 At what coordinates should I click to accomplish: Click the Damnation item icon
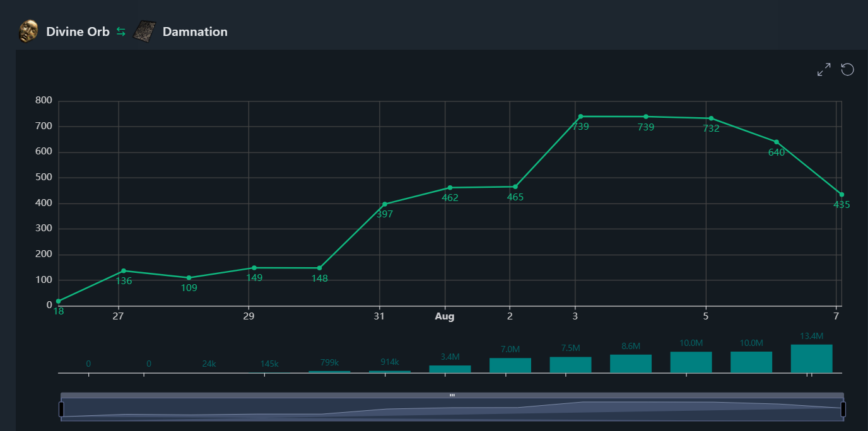[x=144, y=32]
